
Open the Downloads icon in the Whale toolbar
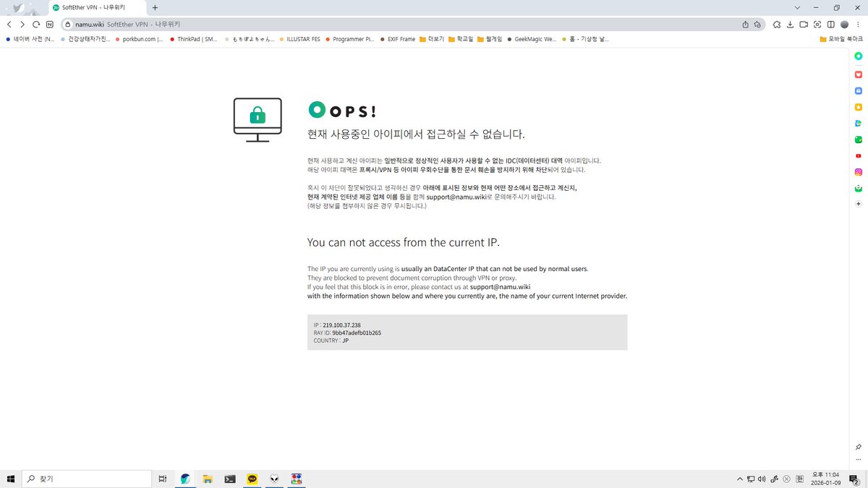click(x=790, y=24)
